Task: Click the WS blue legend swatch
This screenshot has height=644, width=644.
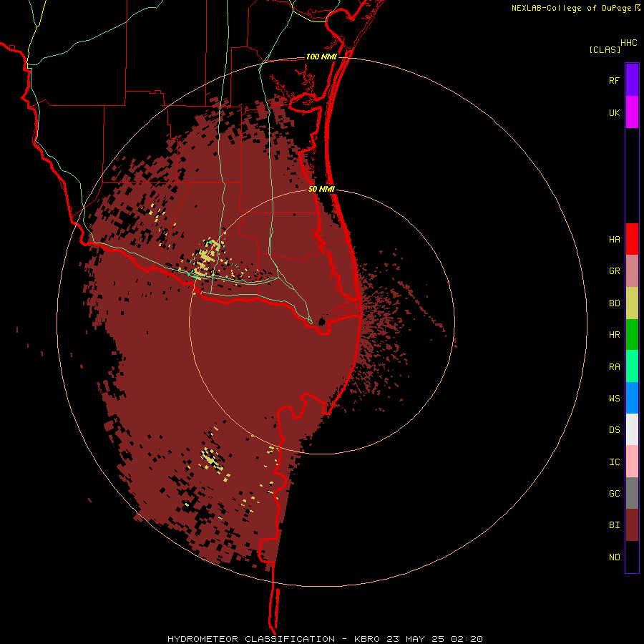Action: pyautogui.click(x=632, y=398)
